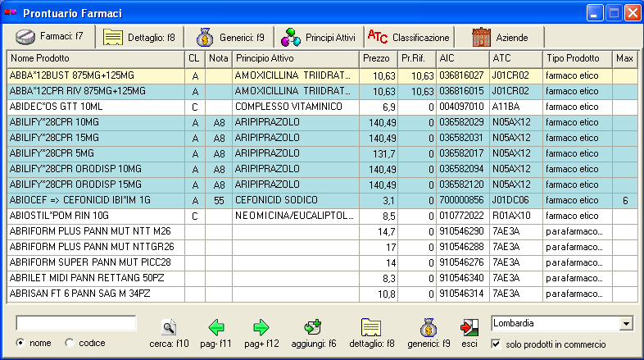Click the generici f9 money bag icon at bottom
This screenshot has width=644, height=360.
click(426, 328)
